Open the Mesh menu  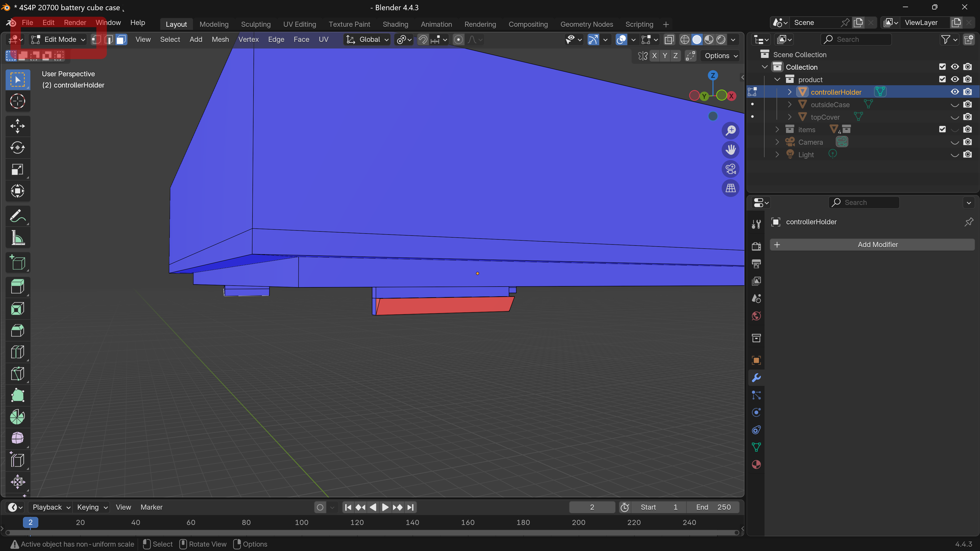pyautogui.click(x=220, y=39)
